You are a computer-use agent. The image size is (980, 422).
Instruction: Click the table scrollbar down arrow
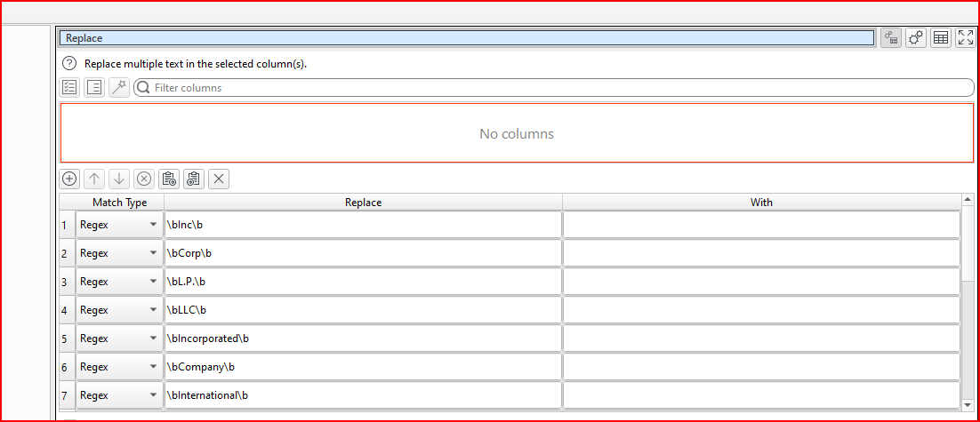(968, 405)
